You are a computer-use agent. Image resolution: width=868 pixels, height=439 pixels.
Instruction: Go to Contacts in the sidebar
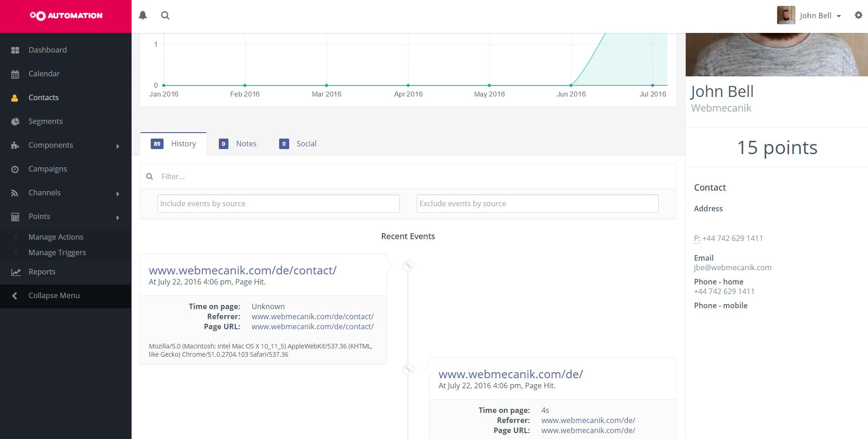tap(43, 97)
